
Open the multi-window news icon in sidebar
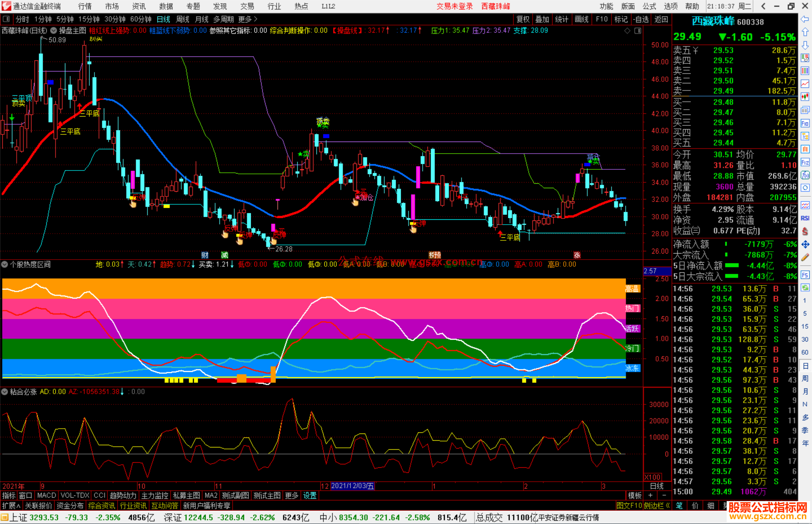pyautogui.click(x=805, y=110)
